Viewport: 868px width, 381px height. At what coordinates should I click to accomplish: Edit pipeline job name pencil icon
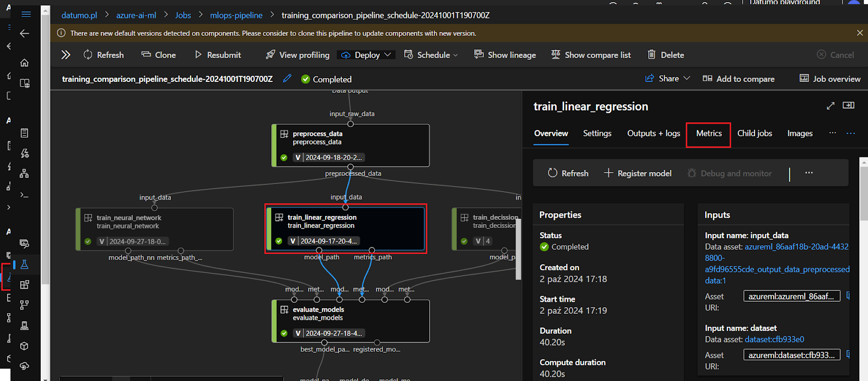pyautogui.click(x=287, y=79)
